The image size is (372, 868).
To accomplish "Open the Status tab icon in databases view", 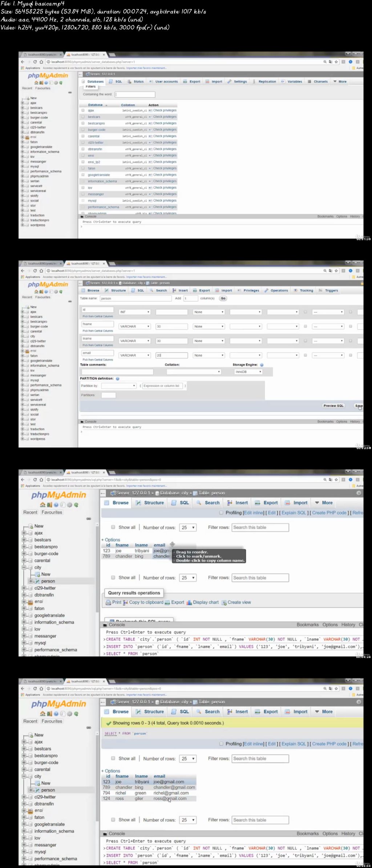I will 130,81.
